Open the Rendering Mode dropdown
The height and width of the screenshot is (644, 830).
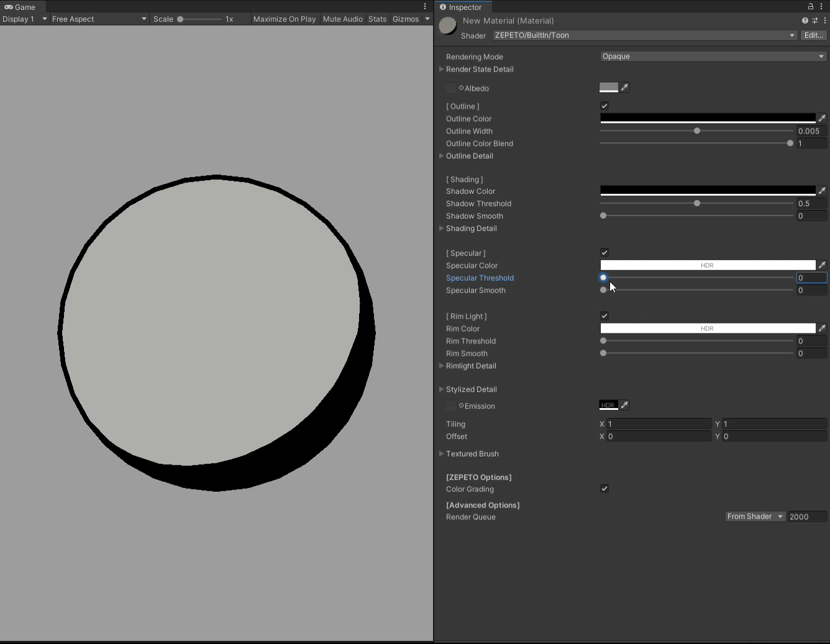pos(711,56)
